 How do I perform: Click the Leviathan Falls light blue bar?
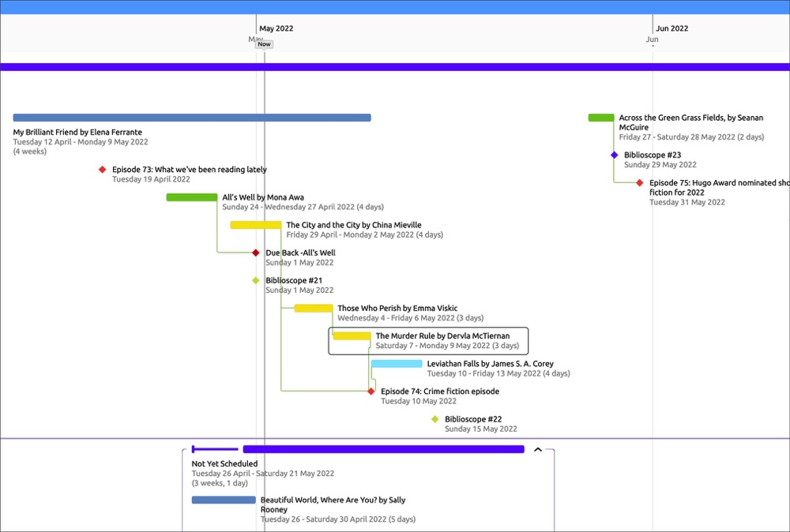(x=397, y=364)
